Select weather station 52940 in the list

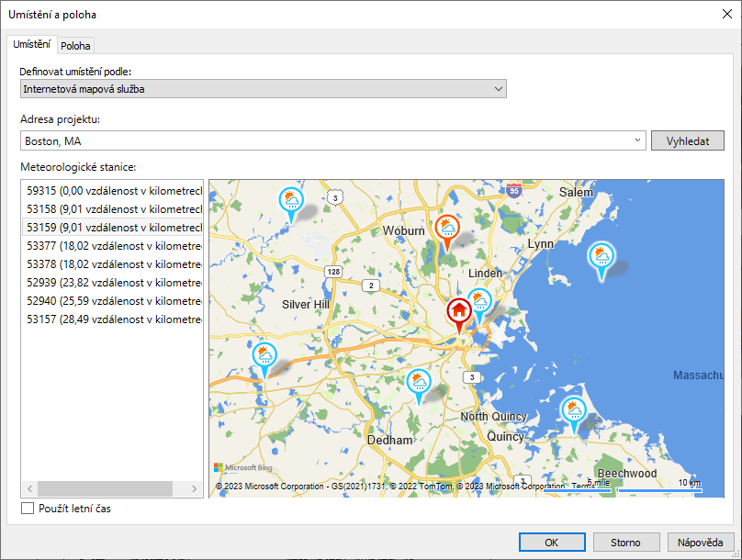click(112, 301)
